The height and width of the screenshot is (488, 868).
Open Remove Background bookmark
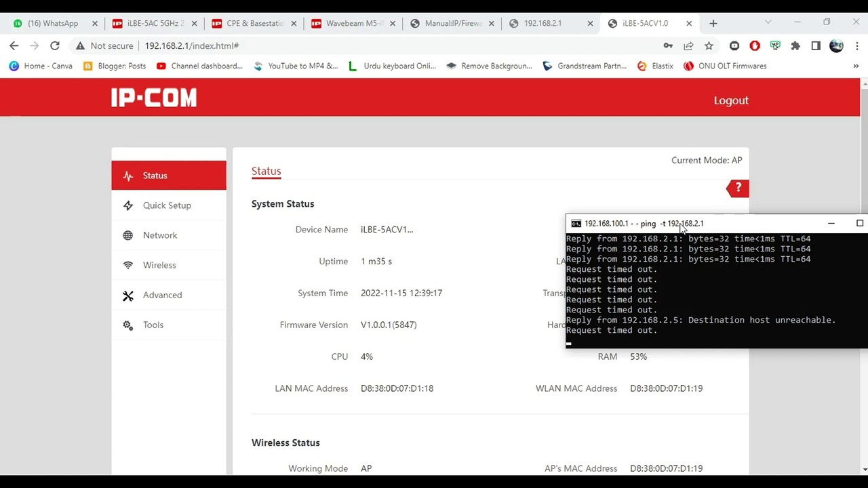489,66
